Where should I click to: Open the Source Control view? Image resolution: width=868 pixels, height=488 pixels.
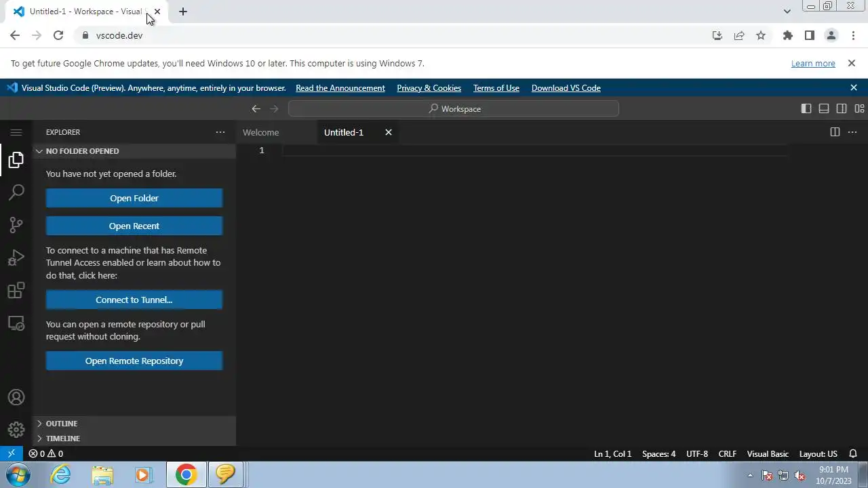pyautogui.click(x=16, y=225)
